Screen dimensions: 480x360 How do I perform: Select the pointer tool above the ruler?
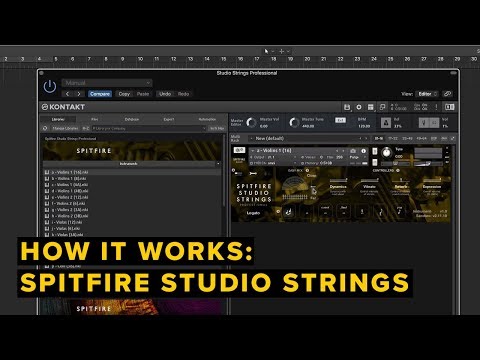[266, 51]
